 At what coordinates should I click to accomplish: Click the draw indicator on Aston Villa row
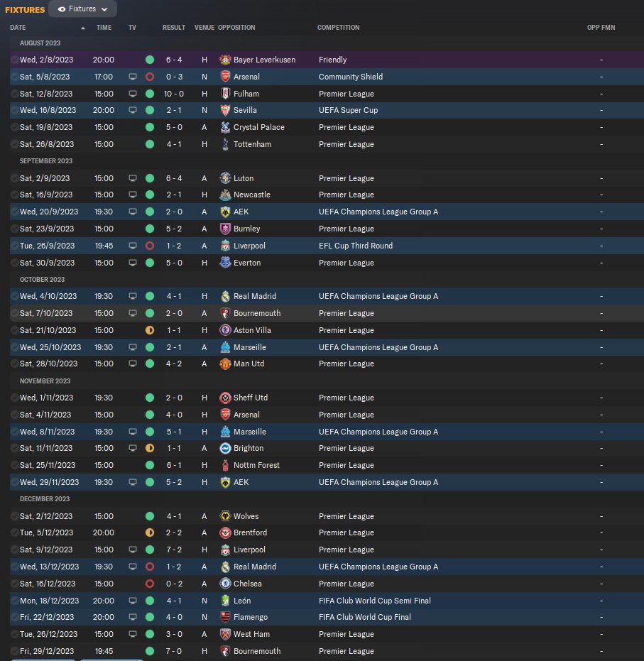point(150,330)
